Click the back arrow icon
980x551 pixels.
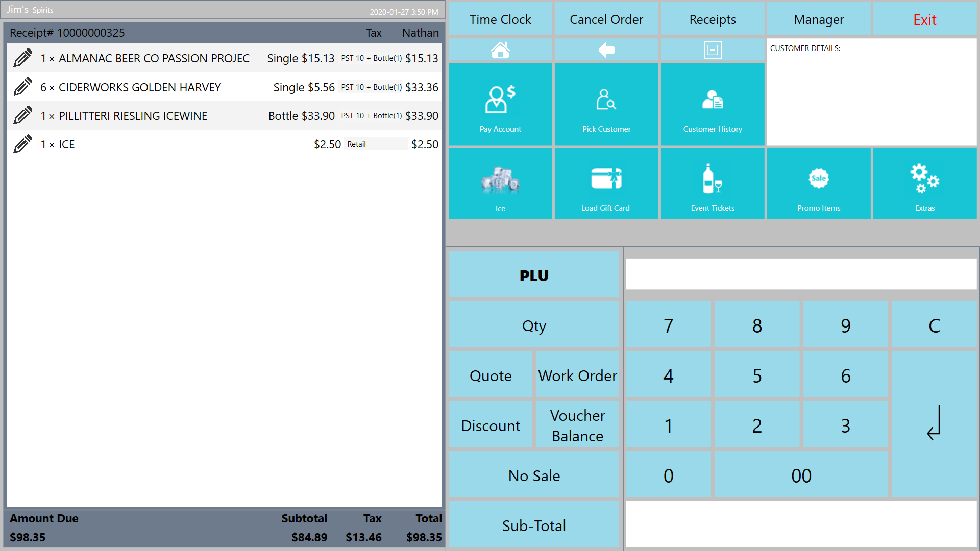606,50
